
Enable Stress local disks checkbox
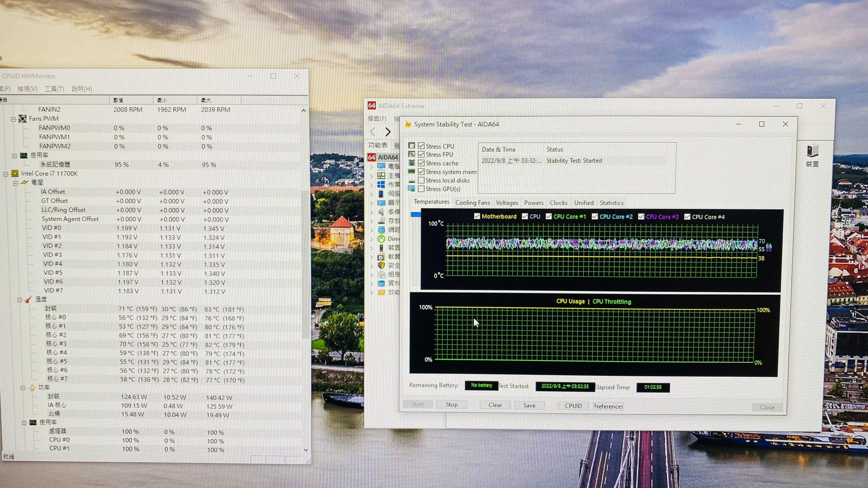click(x=421, y=180)
